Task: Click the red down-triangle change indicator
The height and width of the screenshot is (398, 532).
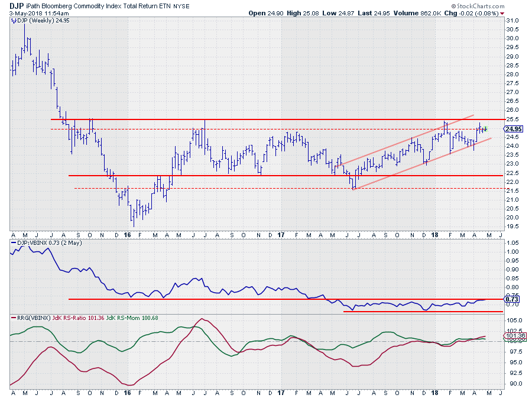Action: (x=502, y=14)
